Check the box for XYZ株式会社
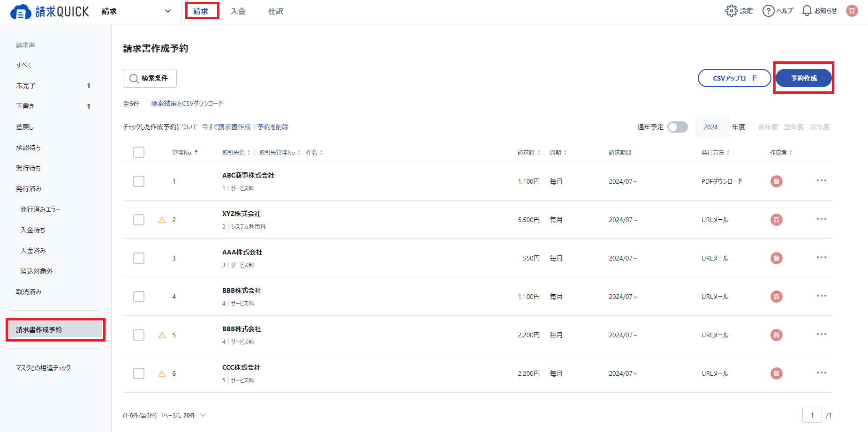 tap(139, 220)
